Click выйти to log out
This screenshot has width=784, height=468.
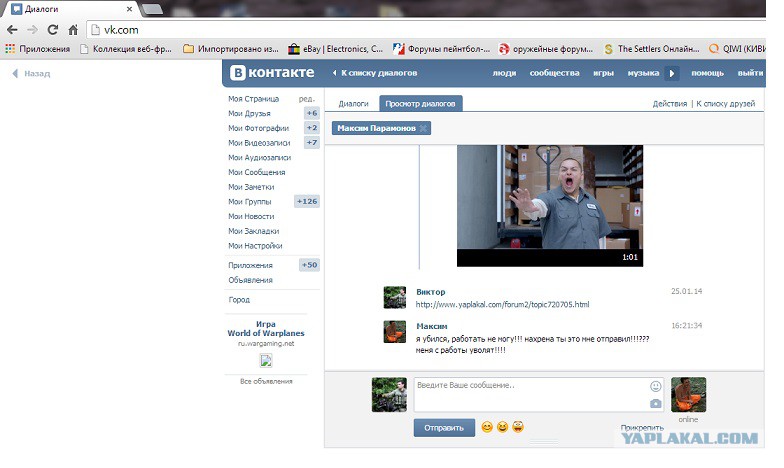[750, 73]
